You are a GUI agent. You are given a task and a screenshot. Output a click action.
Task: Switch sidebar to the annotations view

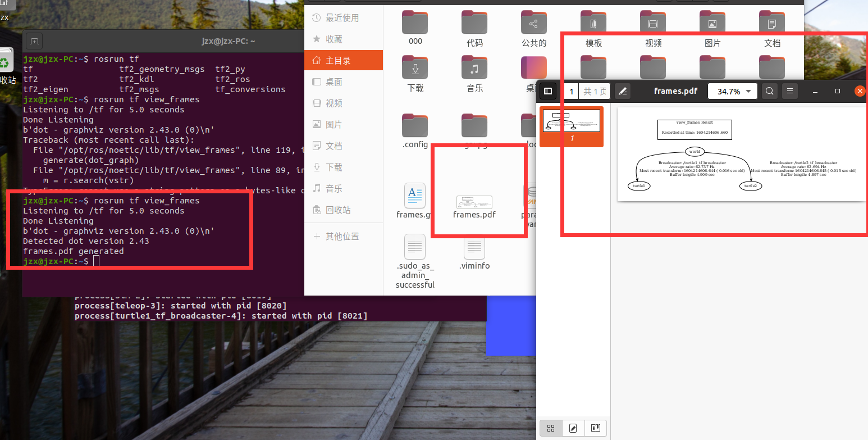[573, 428]
